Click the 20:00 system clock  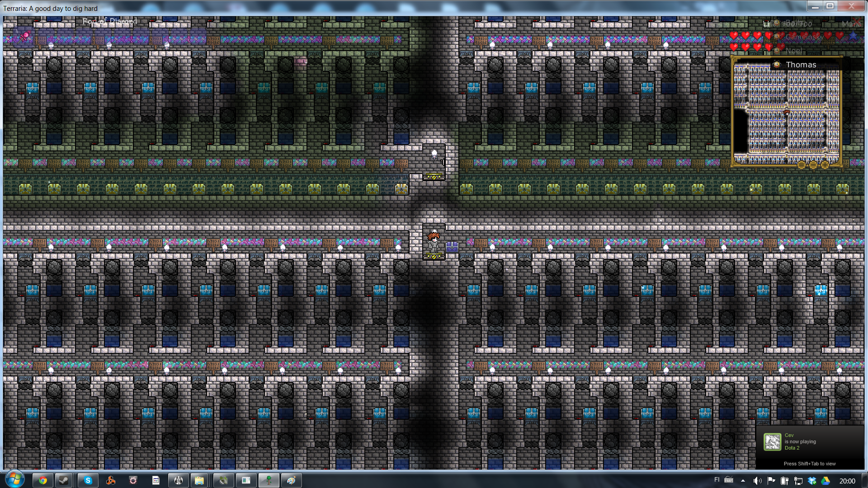click(x=847, y=481)
